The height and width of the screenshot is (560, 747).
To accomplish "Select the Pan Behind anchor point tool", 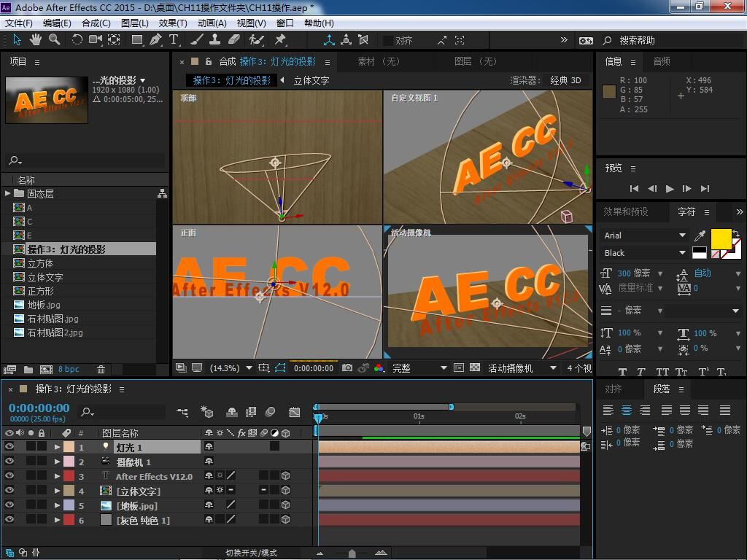I will (114, 40).
